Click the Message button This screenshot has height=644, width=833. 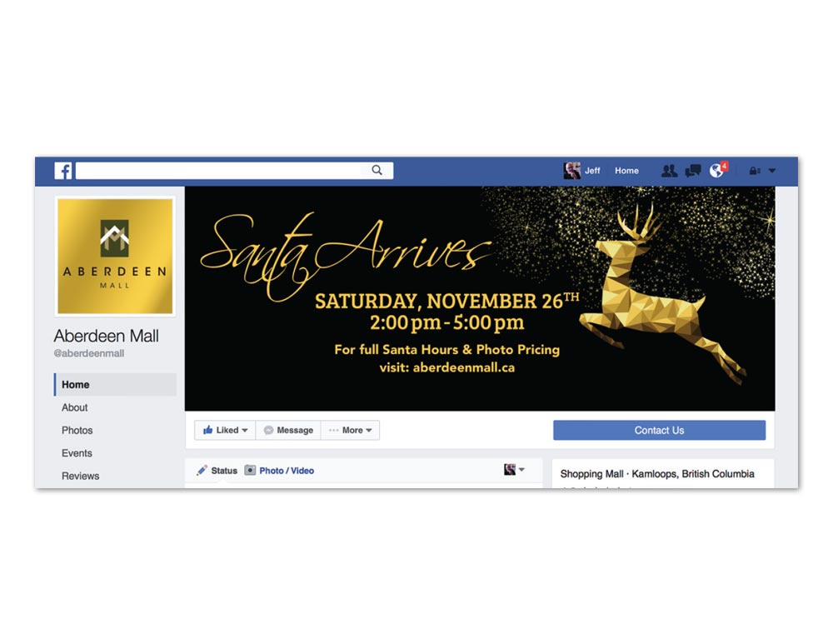click(x=288, y=431)
